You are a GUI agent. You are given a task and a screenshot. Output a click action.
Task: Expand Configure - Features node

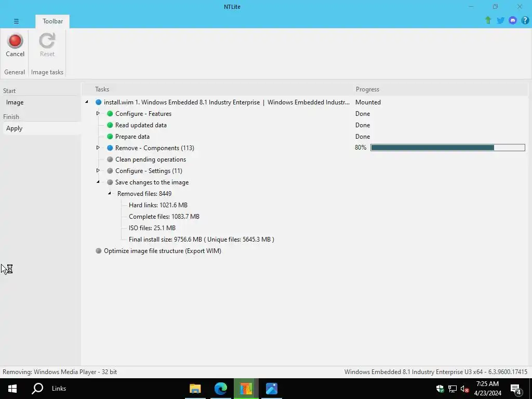click(98, 113)
